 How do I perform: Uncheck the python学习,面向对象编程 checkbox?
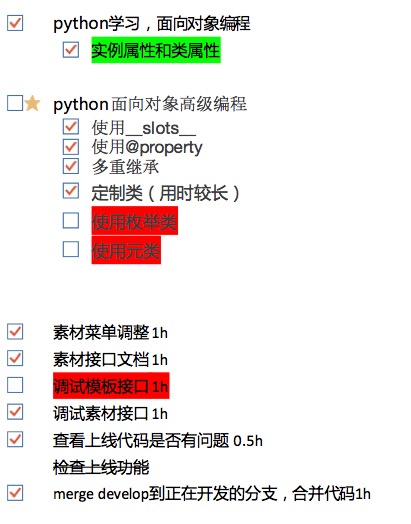[15, 23]
